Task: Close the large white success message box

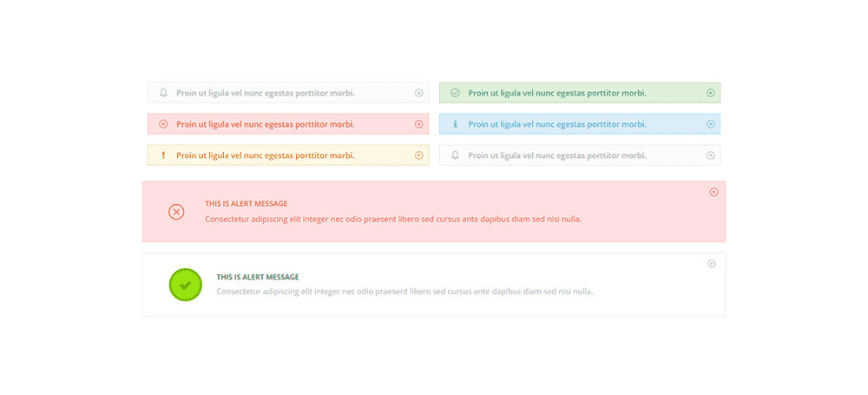Action: [x=712, y=264]
